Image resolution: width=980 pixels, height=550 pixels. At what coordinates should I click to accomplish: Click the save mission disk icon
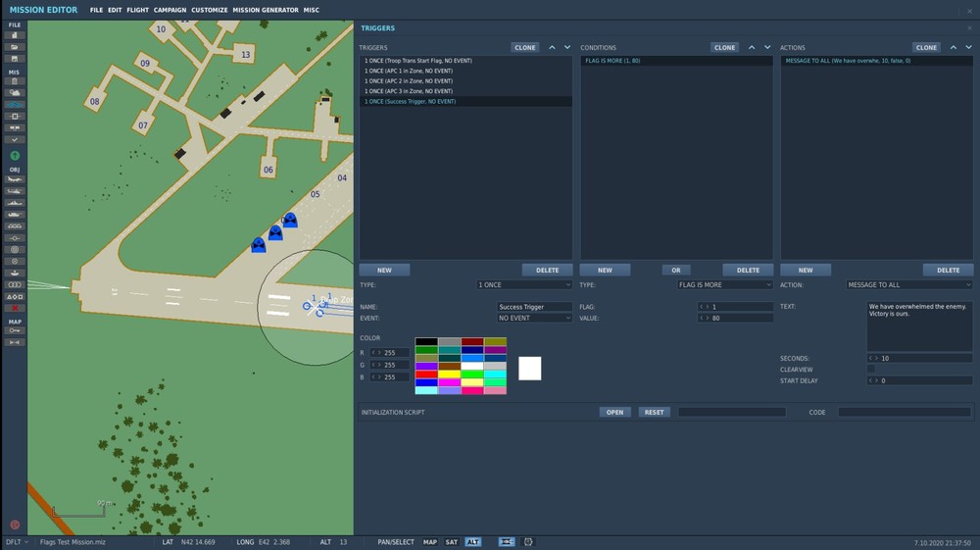(15, 58)
